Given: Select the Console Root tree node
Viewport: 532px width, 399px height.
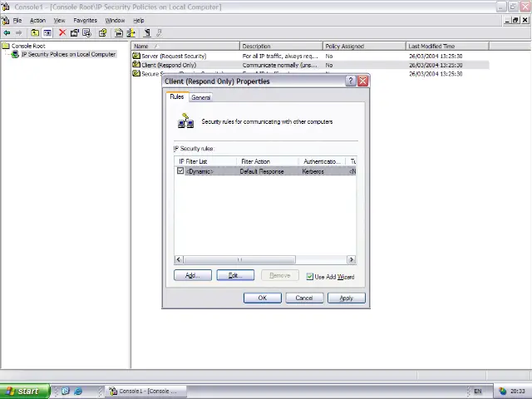Looking at the screenshot, I should click(x=27, y=47).
